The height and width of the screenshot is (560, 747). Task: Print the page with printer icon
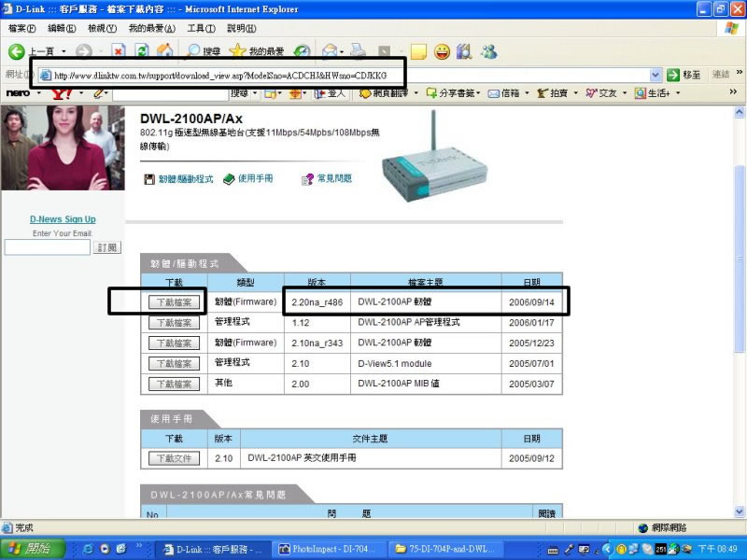358,51
